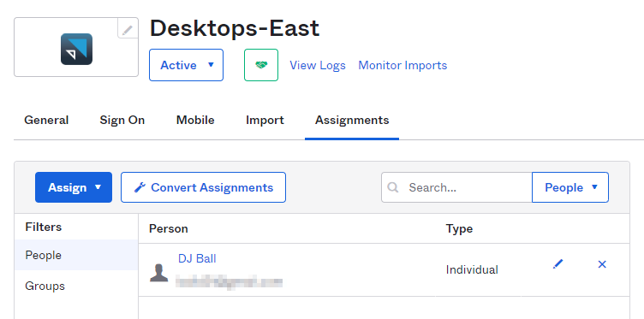Switch to the General tab
Viewport: 644px width, 319px height.
46,120
